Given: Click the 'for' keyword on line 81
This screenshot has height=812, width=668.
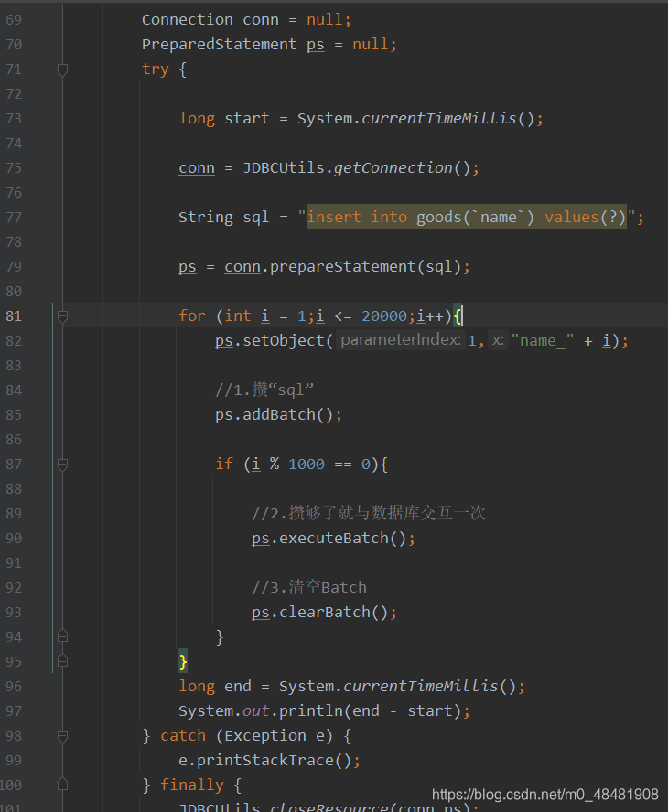Looking at the screenshot, I should pos(192,315).
